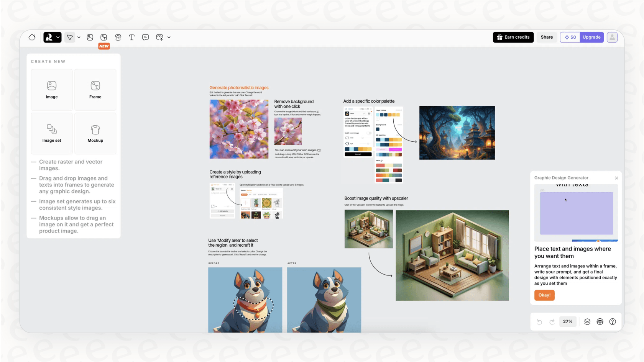Screen dimensions: 644x362
Task: Click the 27% zoom level control
Action: pos(568,321)
